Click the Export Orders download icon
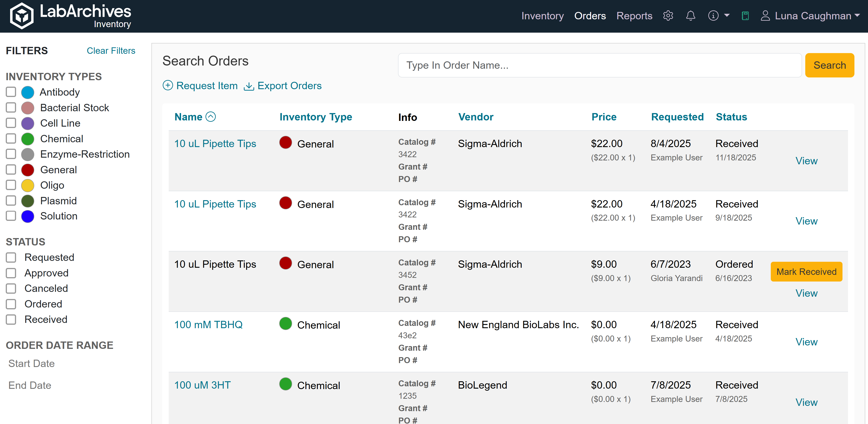 pos(249,86)
